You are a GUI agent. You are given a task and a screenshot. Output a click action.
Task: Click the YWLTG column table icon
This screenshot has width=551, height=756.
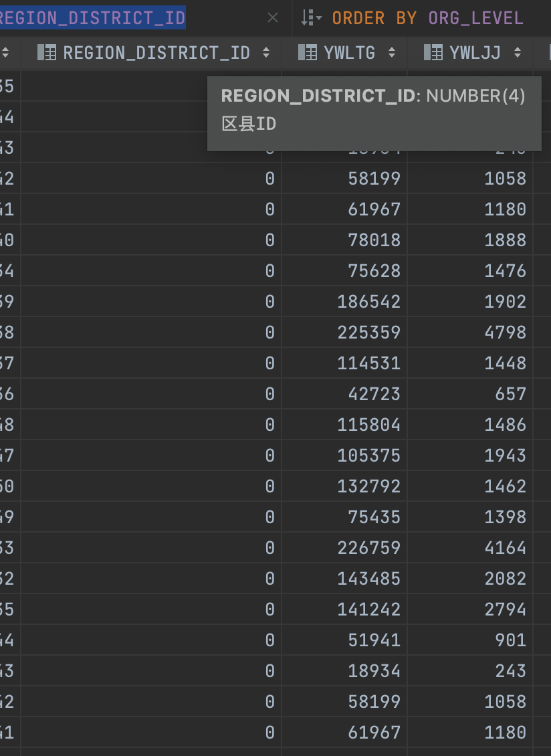point(308,52)
